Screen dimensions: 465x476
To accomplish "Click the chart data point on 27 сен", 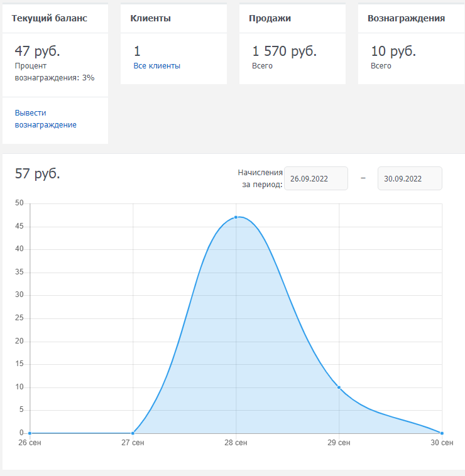I will pos(133,433).
